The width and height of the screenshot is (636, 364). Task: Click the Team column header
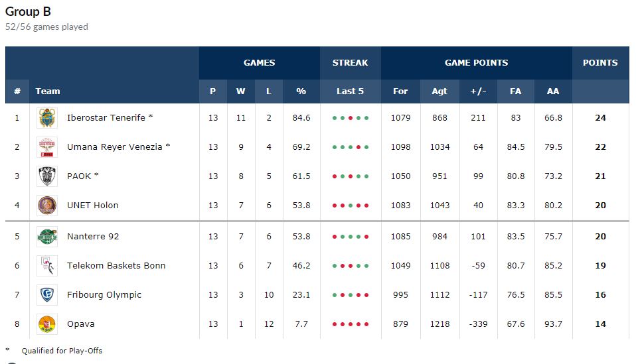tap(48, 91)
